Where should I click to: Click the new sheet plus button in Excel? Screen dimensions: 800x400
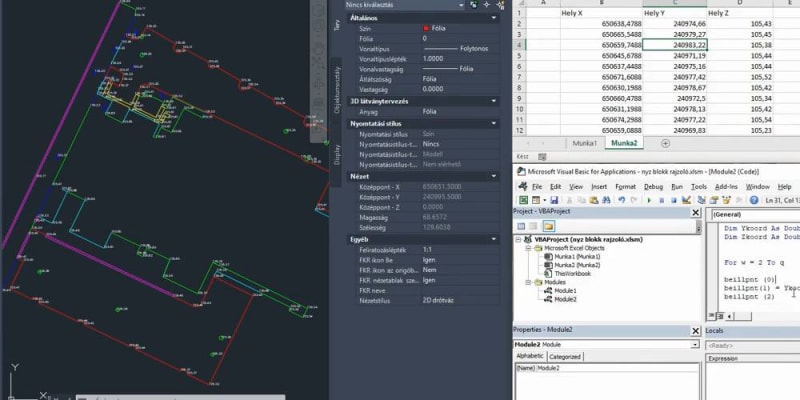tap(665, 143)
